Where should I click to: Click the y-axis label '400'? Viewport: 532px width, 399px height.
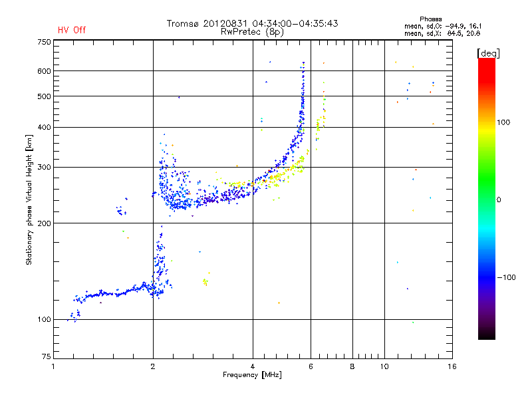44,127
